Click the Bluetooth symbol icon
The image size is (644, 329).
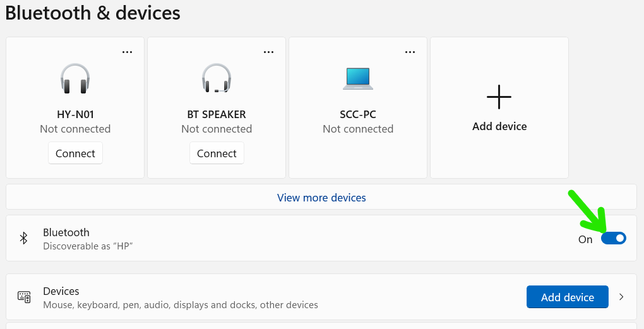pyautogui.click(x=24, y=238)
